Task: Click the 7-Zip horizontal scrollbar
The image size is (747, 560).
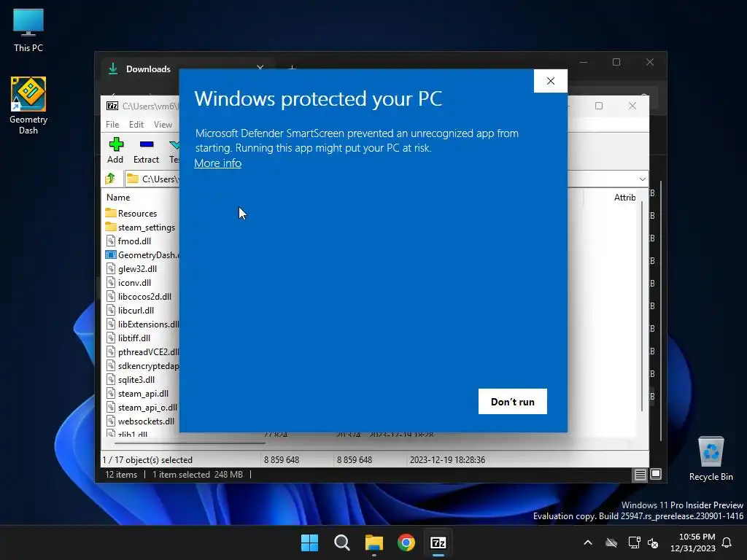Action: (190, 443)
